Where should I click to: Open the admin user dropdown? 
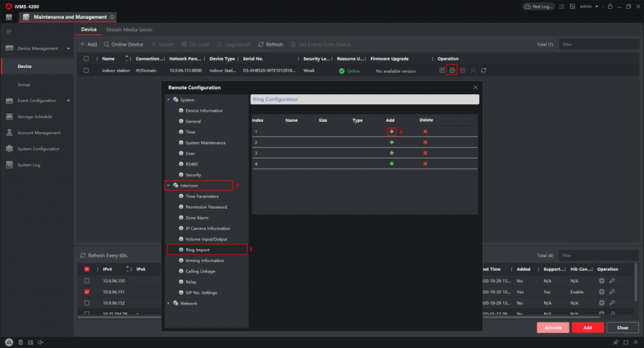coord(589,6)
